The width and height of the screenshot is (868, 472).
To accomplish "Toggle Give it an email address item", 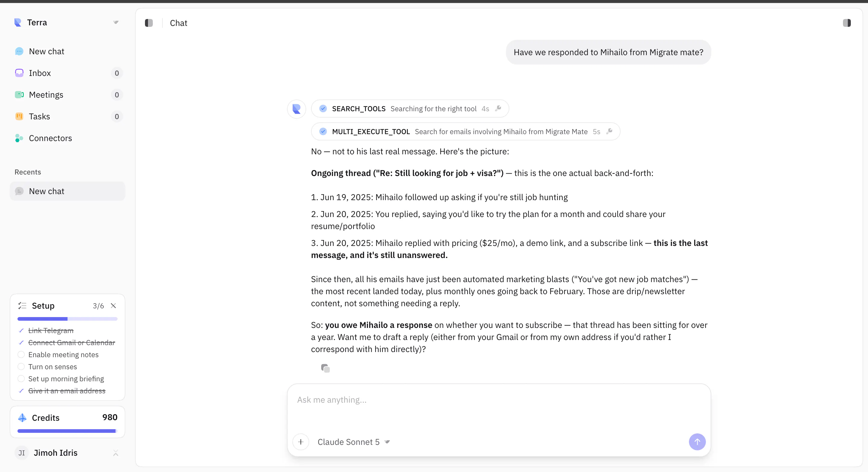I will click(21, 391).
